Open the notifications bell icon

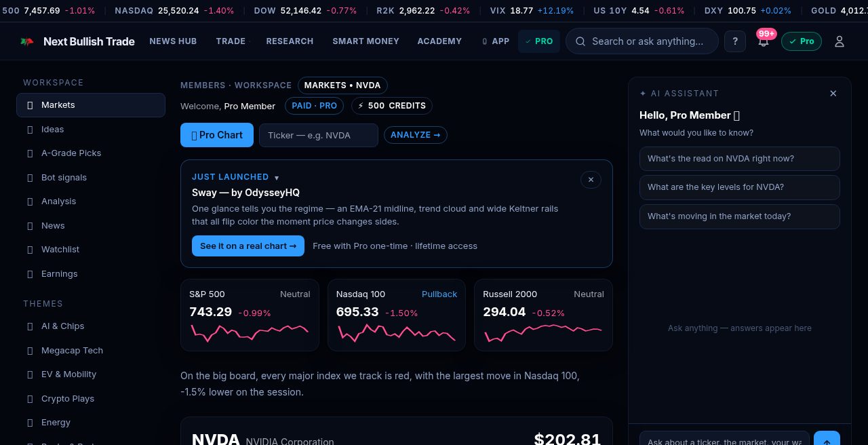click(x=764, y=42)
